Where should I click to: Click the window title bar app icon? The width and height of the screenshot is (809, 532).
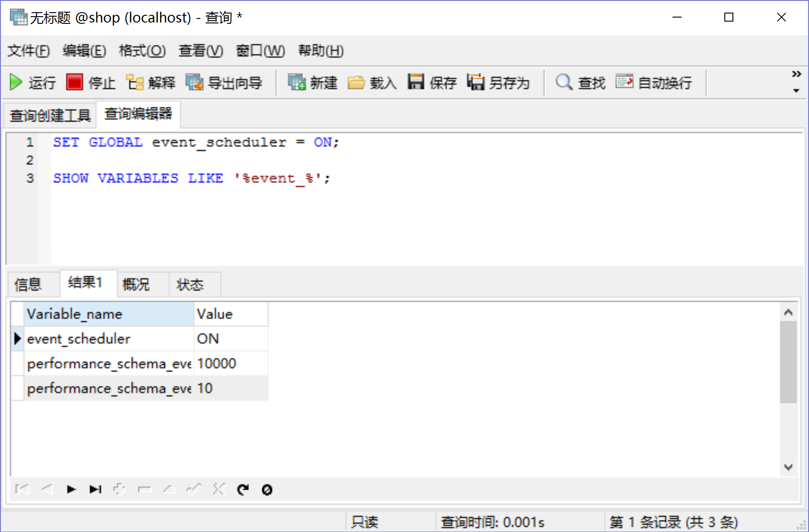point(18,17)
